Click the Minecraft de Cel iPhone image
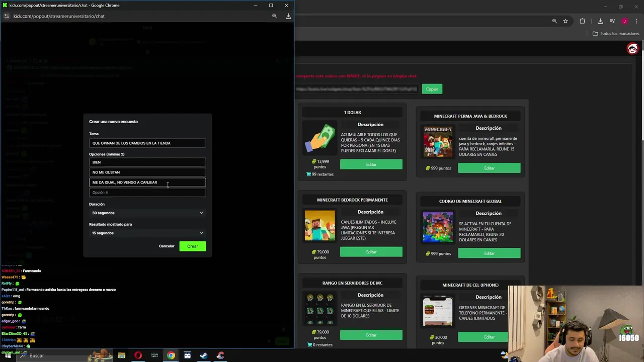The height and width of the screenshot is (362, 644). point(438,311)
